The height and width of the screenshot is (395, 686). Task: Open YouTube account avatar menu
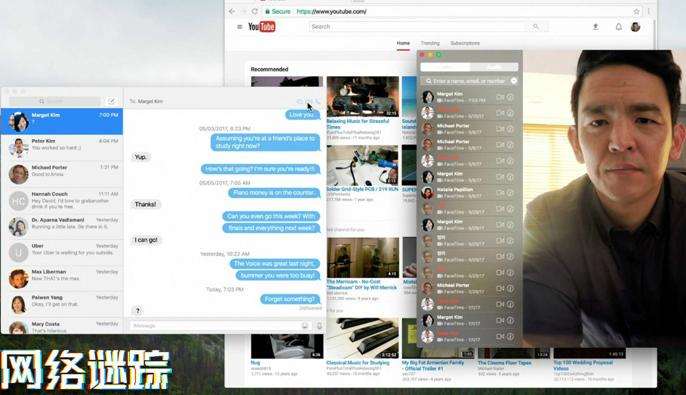[x=636, y=27]
